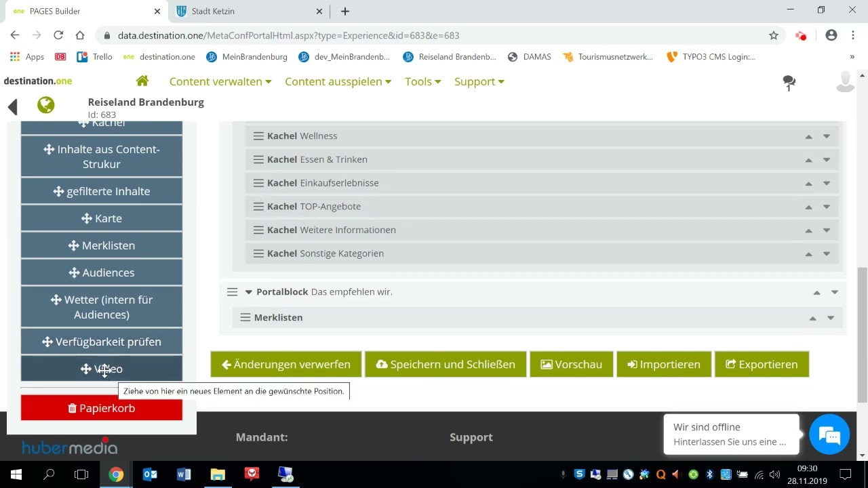Select the Verfügbarkeit prüfen element block
This screenshot has width=868, height=488.
pos(102,342)
